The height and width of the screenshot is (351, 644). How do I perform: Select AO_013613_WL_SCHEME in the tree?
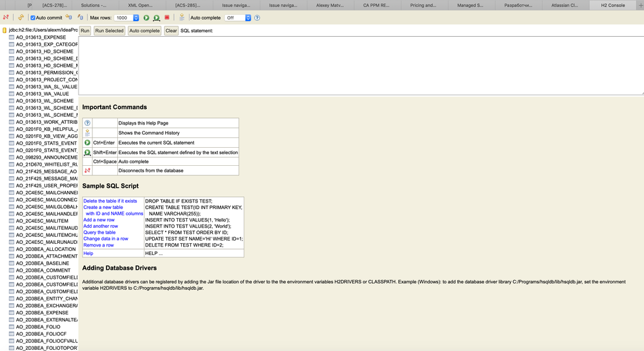(x=44, y=101)
